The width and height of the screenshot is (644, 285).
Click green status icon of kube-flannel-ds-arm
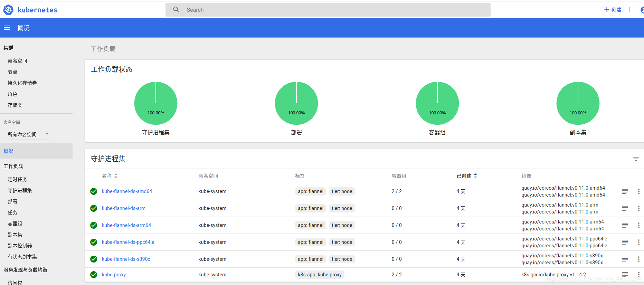[x=94, y=208]
